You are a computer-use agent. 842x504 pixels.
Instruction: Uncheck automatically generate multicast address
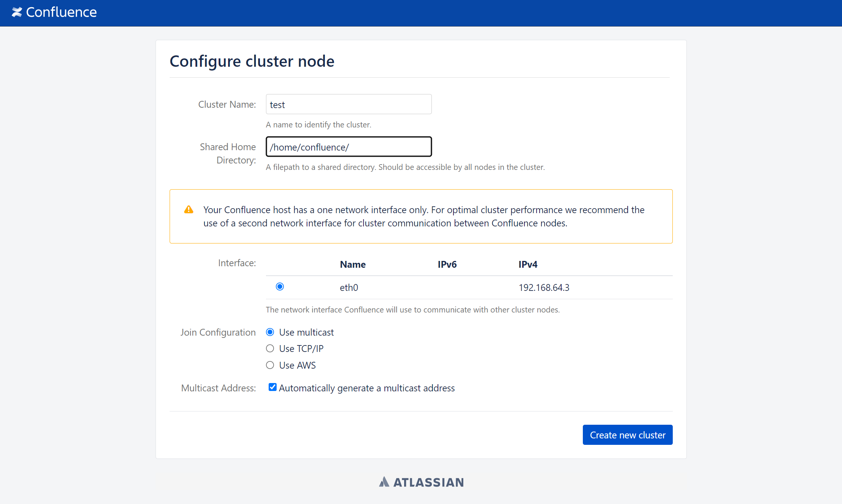272,387
